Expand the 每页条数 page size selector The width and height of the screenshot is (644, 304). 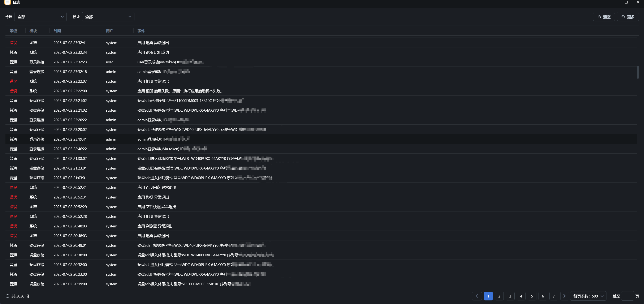[588, 296]
